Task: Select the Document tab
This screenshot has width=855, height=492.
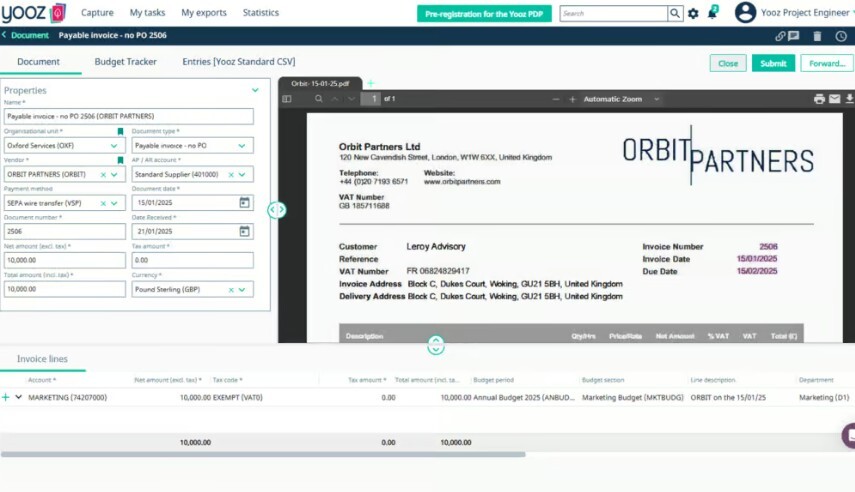Action: pyautogui.click(x=38, y=62)
